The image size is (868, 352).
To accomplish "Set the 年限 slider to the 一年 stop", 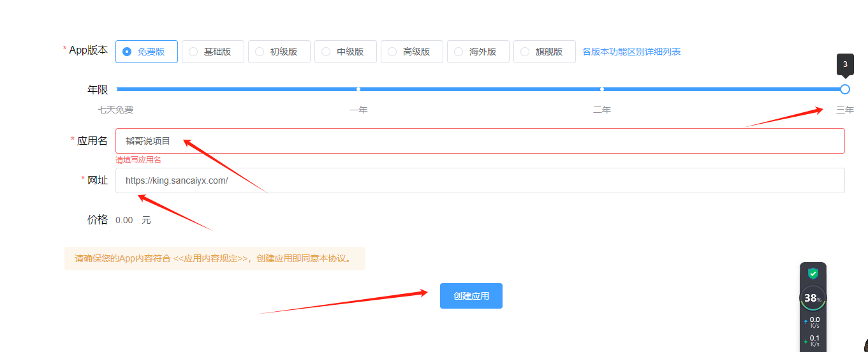I will click(x=358, y=89).
